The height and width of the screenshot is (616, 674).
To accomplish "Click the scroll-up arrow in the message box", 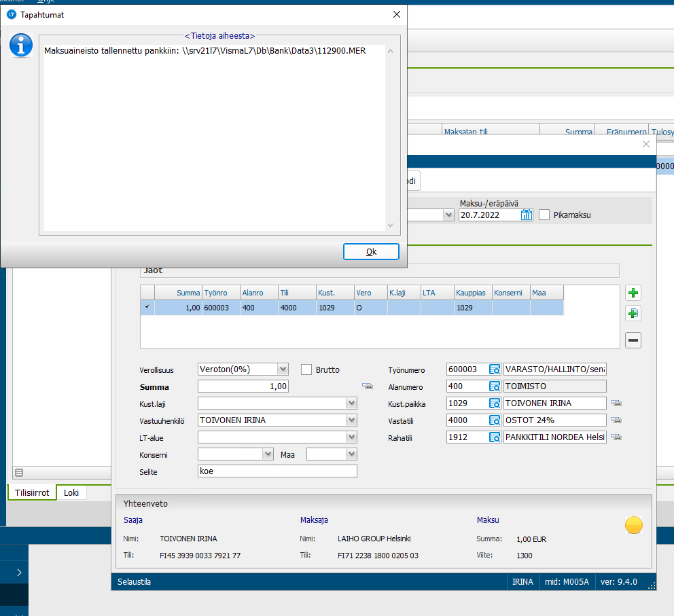I will [x=390, y=51].
